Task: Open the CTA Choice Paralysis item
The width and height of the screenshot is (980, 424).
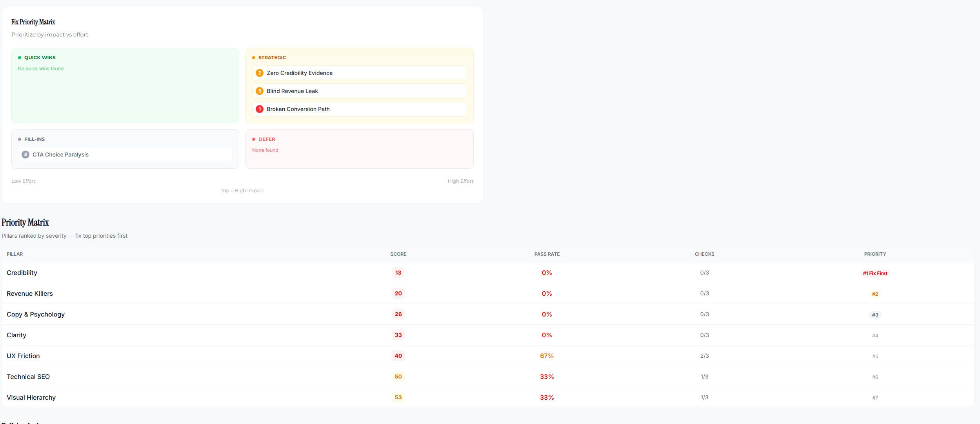Action: (125, 154)
